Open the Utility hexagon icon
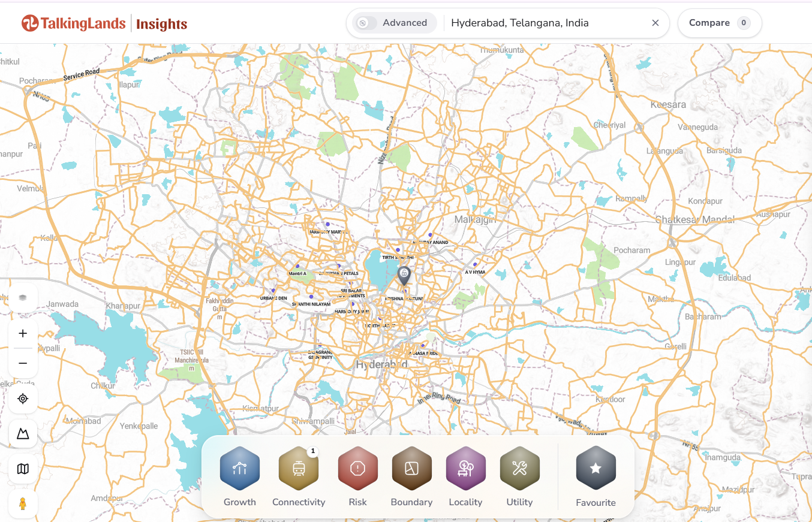The width and height of the screenshot is (812, 522). click(519, 468)
